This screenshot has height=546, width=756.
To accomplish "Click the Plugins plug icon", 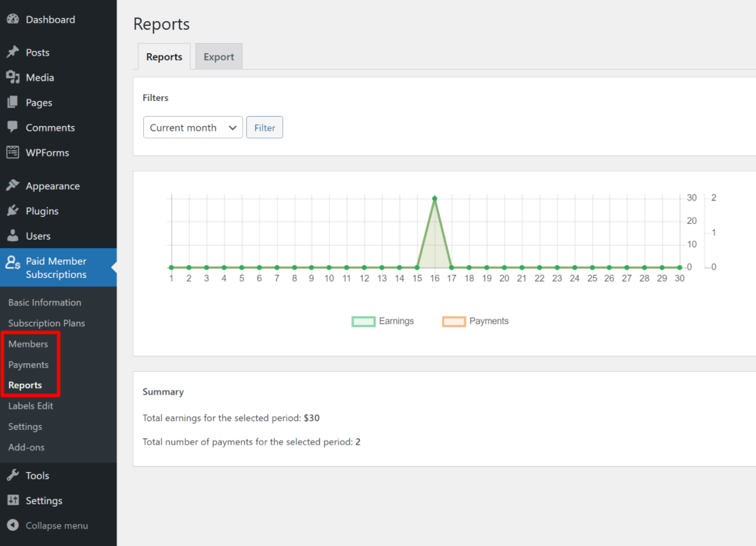I will coord(13,211).
